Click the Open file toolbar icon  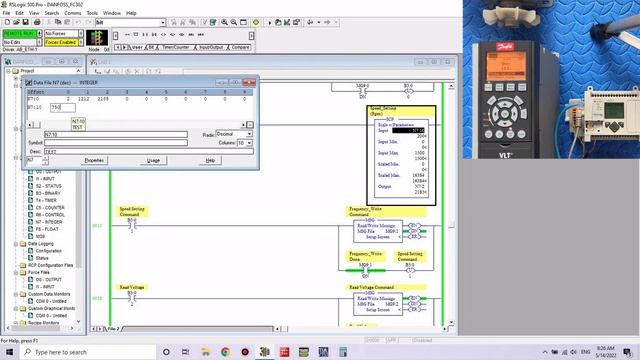click(x=16, y=22)
